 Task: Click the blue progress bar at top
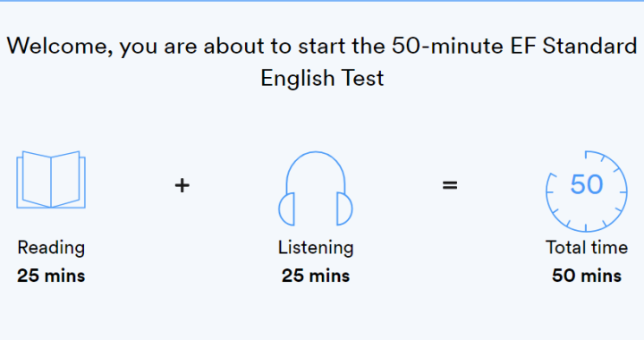tap(322, 1)
